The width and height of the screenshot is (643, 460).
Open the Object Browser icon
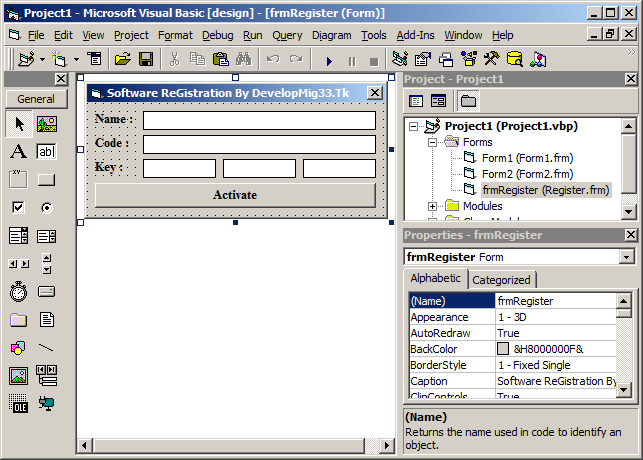pos(469,59)
